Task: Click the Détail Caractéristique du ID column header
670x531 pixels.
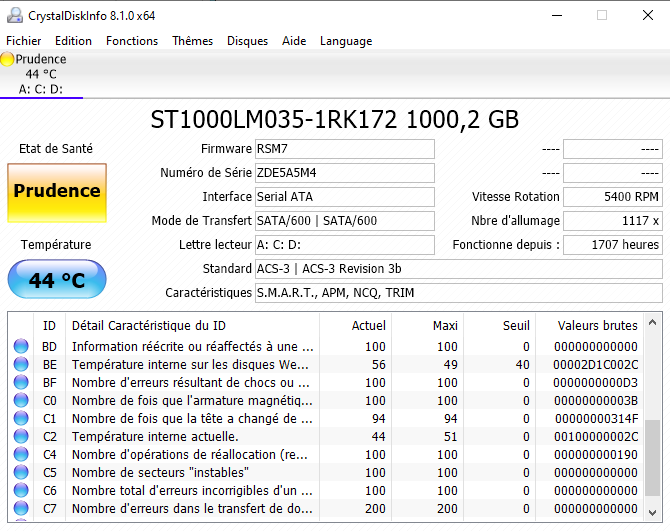Action: pos(192,326)
